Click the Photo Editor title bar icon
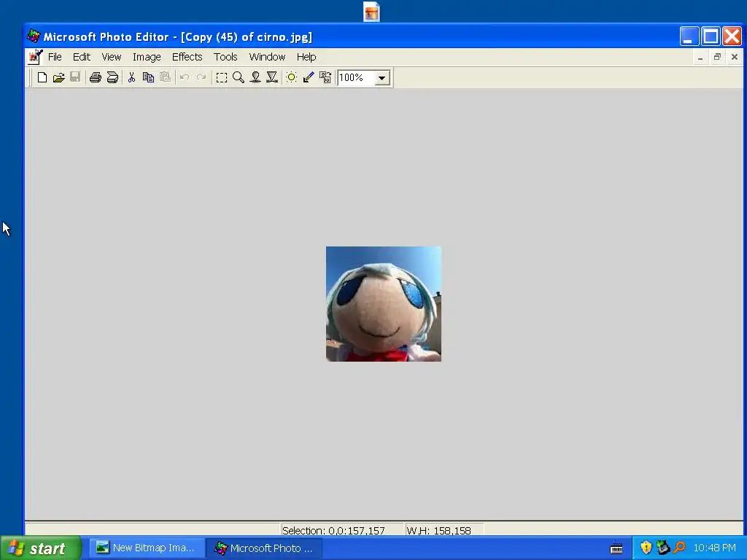 coord(34,36)
